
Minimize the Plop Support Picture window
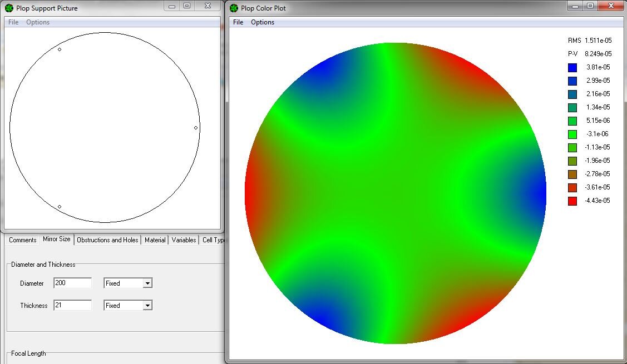click(x=171, y=6)
